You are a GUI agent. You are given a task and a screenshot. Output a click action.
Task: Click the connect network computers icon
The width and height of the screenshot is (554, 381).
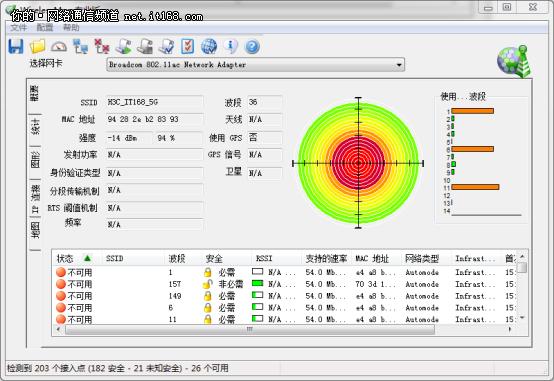click(x=81, y=46)
